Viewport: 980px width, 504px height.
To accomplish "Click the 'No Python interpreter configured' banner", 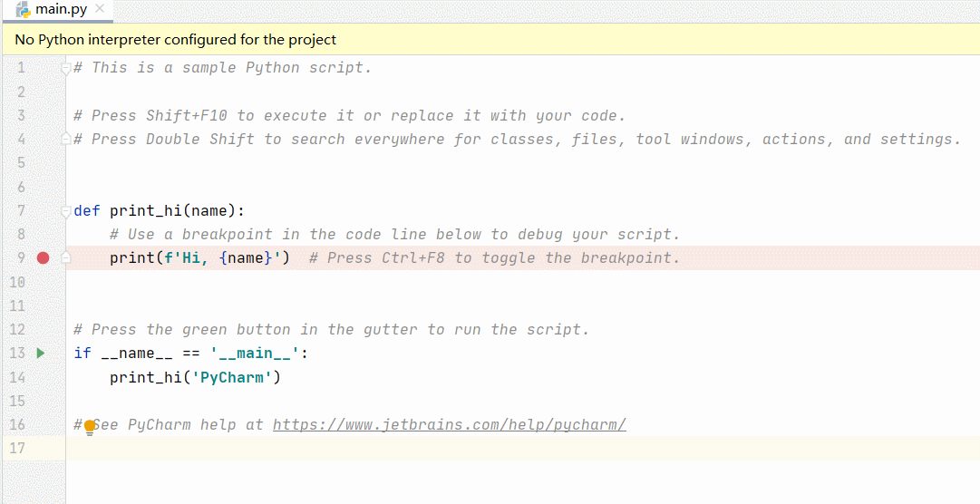I will click(490, 39).
